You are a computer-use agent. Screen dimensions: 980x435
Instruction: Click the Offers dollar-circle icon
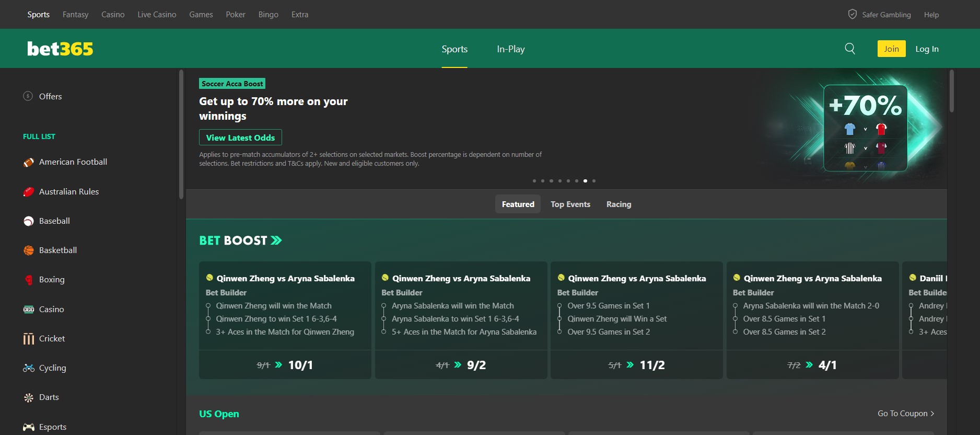click(28, 96)
